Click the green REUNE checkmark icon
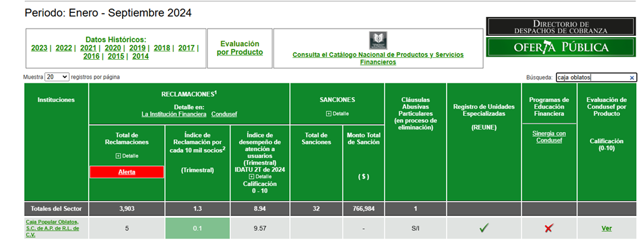644x242 pixels. [x=484, y=228]
